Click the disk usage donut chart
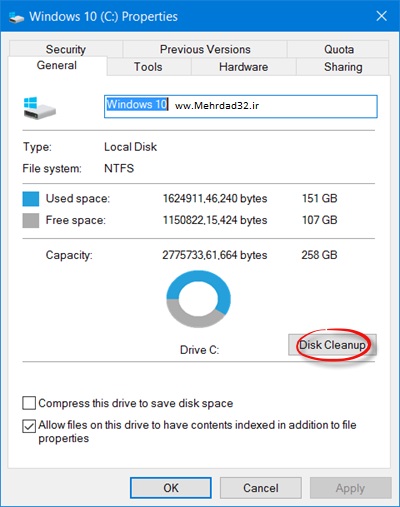 pyautogui.click(x=199, y=299)
